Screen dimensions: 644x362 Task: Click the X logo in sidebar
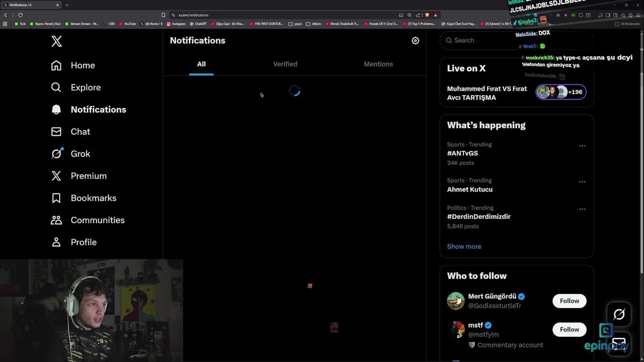56,41
